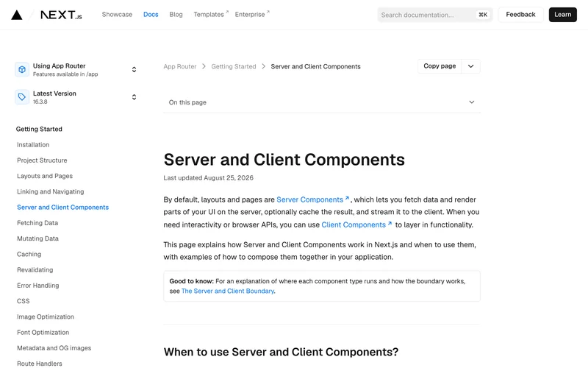Viewport: 588px width, 368px height.
Task: Select Fetching Data in the sidebar
Action: click(37, 223)
